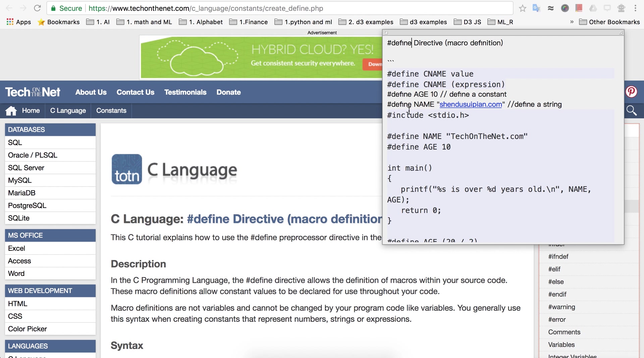Open the PostgreSQL sidebar link
The height and width of the screenshot is (358, 644).
(x=50, y=205)
